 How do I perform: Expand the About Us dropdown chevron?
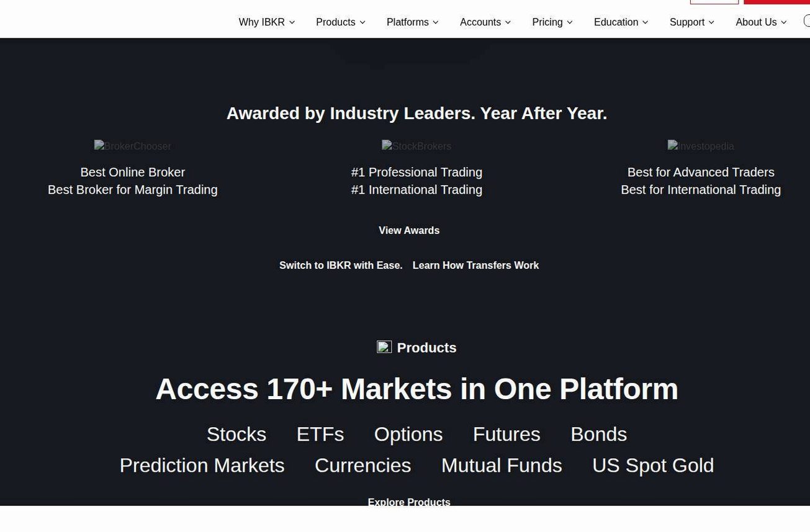pos(783,22)
